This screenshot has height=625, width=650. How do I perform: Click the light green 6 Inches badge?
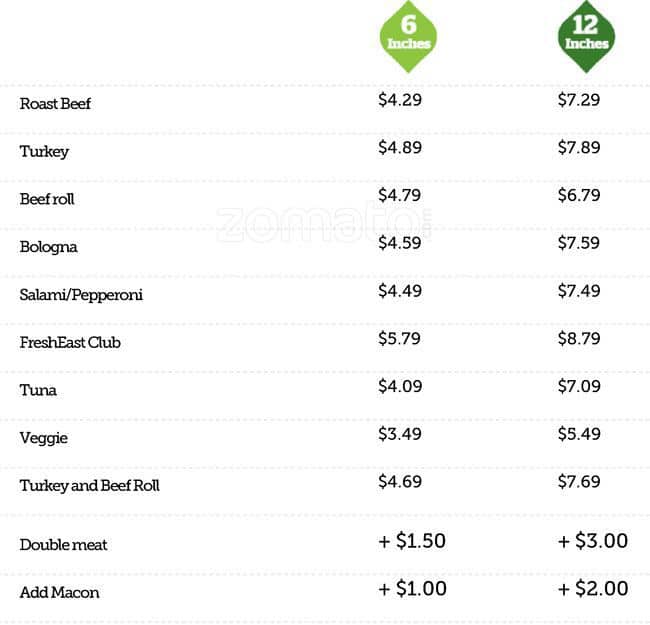408,36
